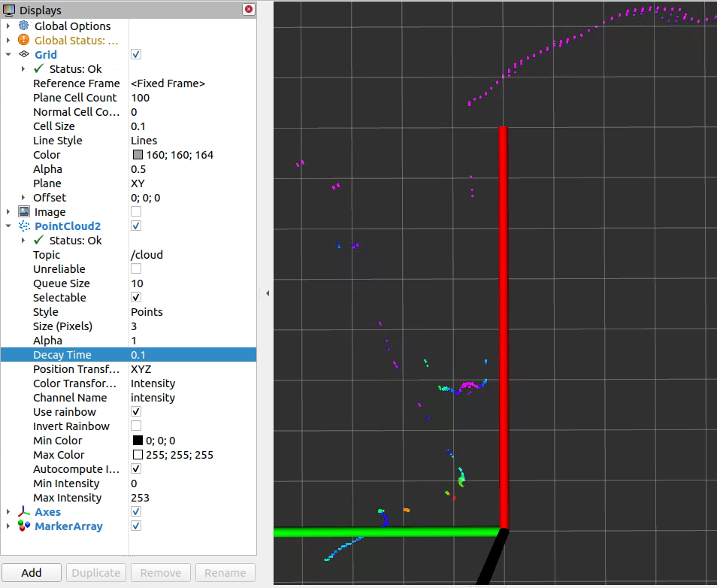The image size is (717, 588).
Task: Expand the Global Options tree item
Action: [x=8, y=26]
